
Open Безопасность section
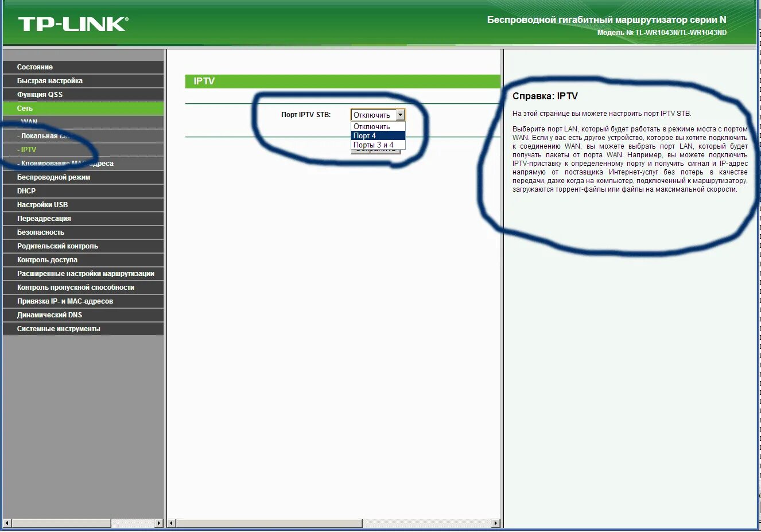point(83,232)
